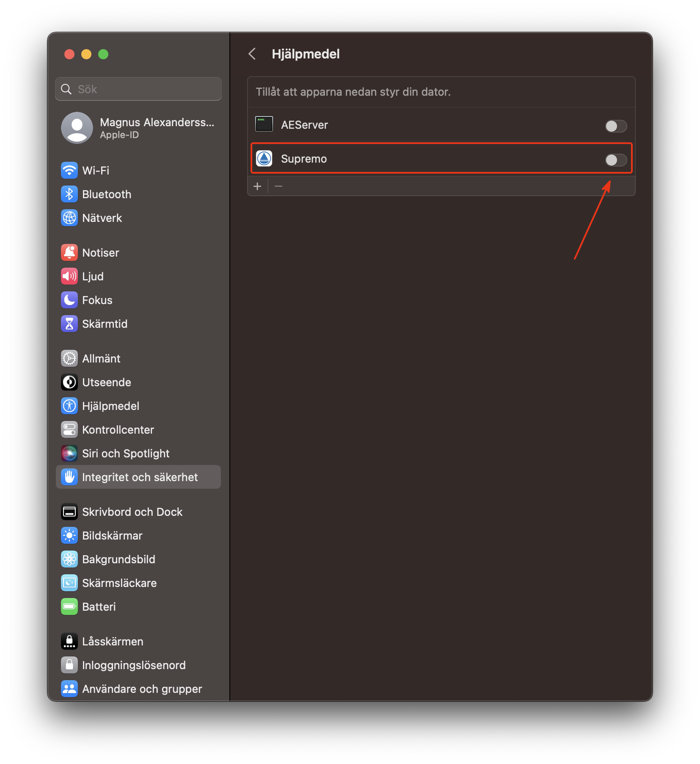The width and height of the screenshot is (700, 764).
Task: Click the Allmänt gear icon
Action: (x=69, y=359)
